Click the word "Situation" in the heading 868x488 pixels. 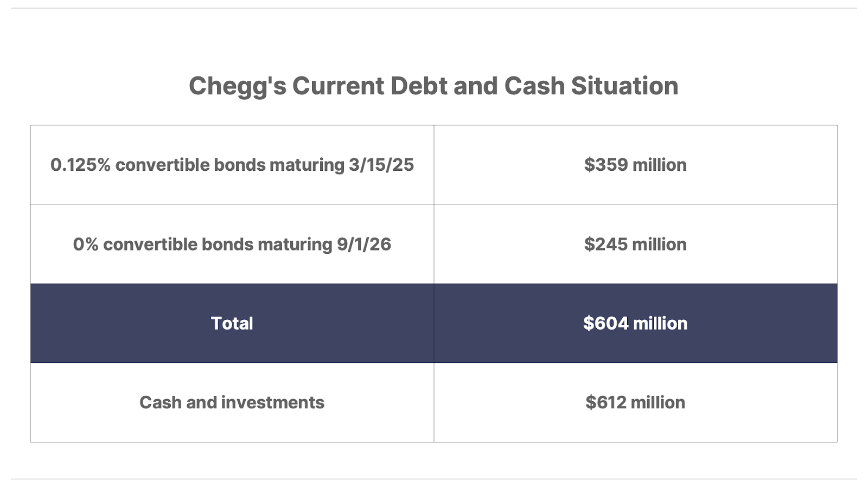(624, 86)
